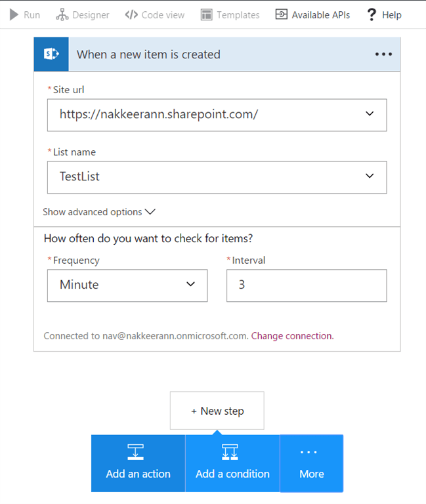Viewport: 426px width, 504px height.
Task: Click the Change connection link
Action: tap(292, 336)
